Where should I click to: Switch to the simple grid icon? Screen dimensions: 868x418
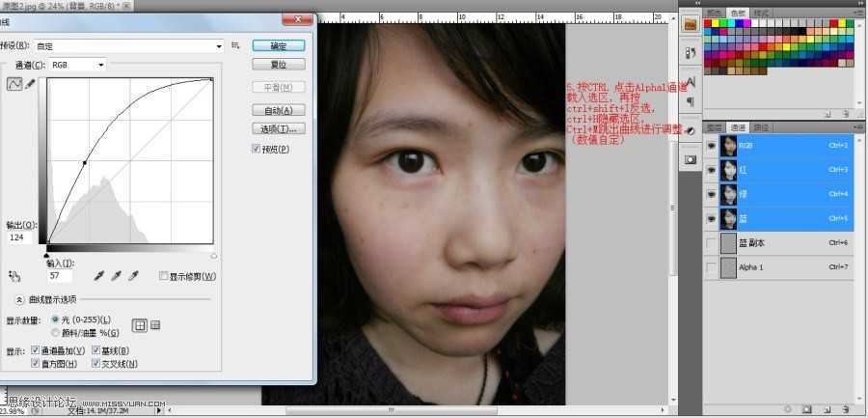[x=140, y=325]
